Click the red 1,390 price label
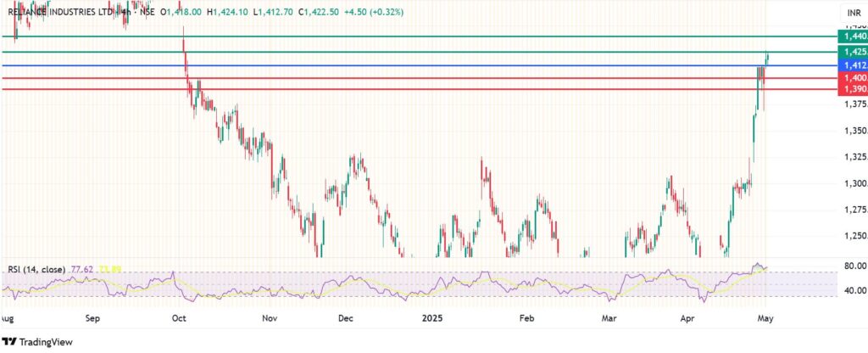The height and width of the screenshot is (353, 868). [x=851, y=89]
